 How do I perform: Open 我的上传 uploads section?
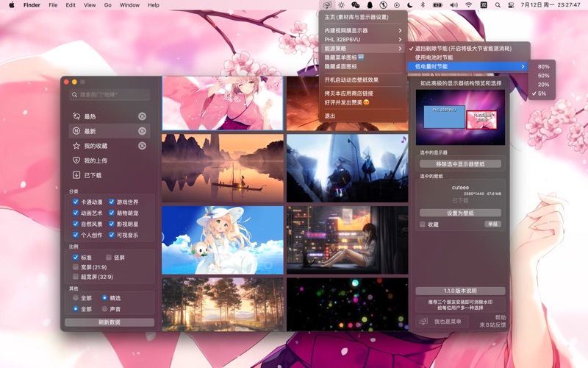(95, 160)
